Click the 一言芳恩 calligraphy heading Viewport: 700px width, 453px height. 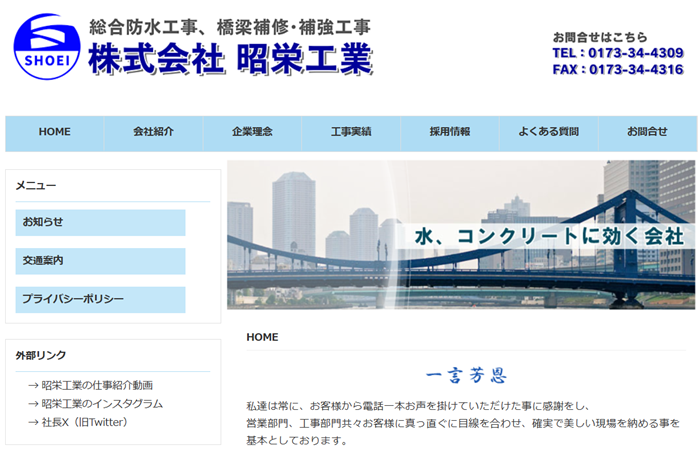(x=466, y=375)
